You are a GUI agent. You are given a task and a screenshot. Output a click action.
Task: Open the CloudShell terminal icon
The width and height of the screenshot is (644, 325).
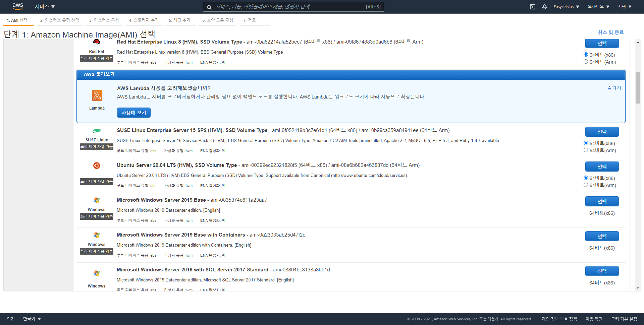tap(533, 7)
